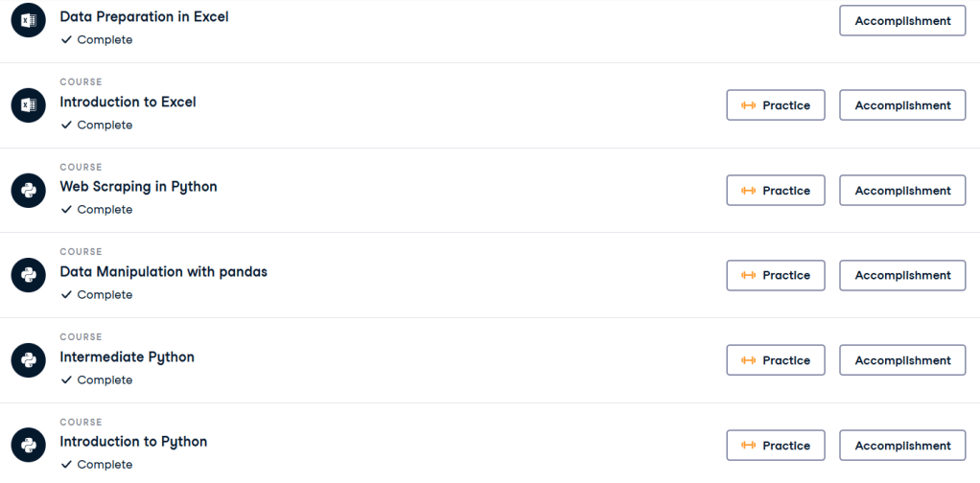Click Python icon beside Data Manipulation with pandas
This screenshot has width=980, height=483.
tap(29, 275)
